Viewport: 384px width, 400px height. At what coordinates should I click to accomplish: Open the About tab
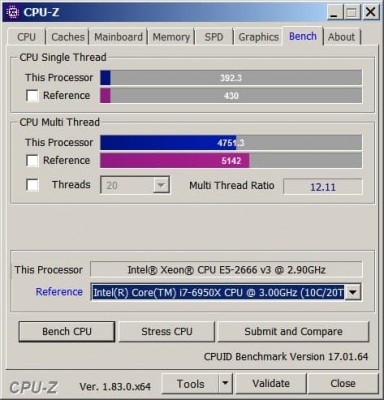pos(341,37)
